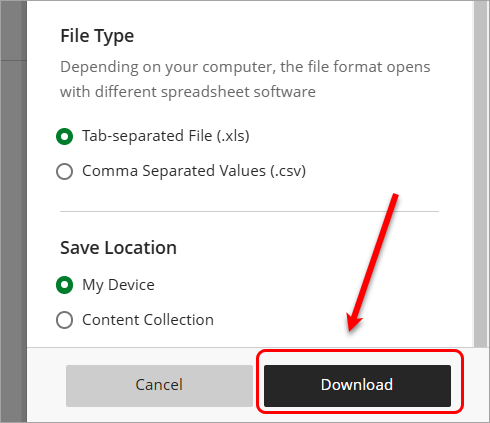Click the 'Comma Separated Values (.csv)' label text
The image size is (490, 423).
coord(194,171)
